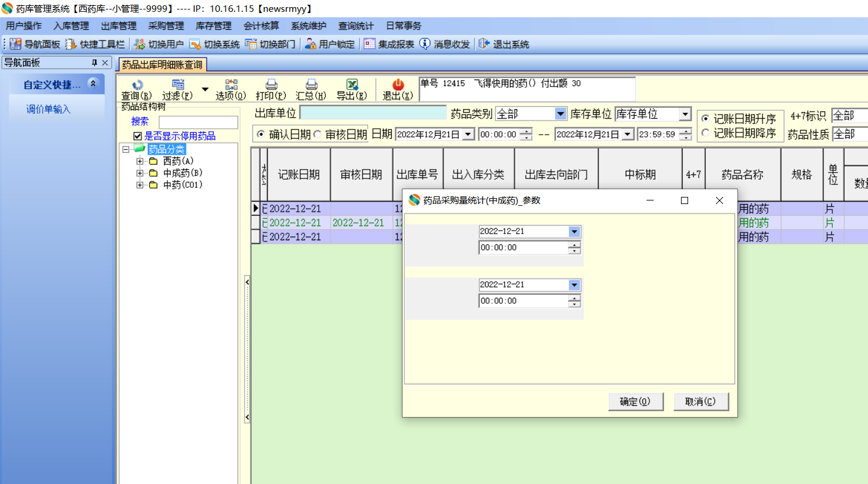This screenshot has width=868, height=484.
Task: Click the 出库单位 input field
Action: point(373,113)
